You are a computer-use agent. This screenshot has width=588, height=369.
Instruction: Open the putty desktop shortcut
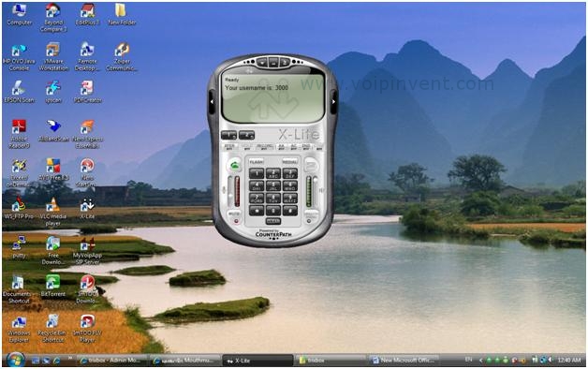pos(19,247)
